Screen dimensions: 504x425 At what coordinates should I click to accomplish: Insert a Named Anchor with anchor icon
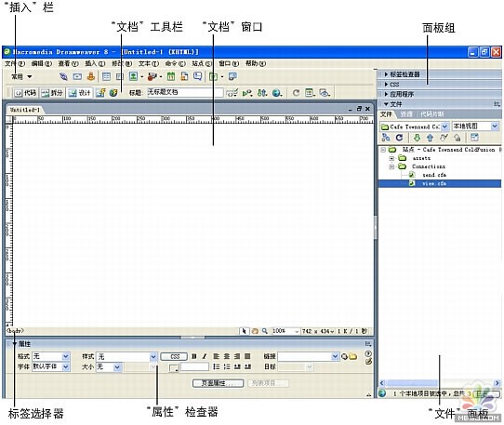91,76
